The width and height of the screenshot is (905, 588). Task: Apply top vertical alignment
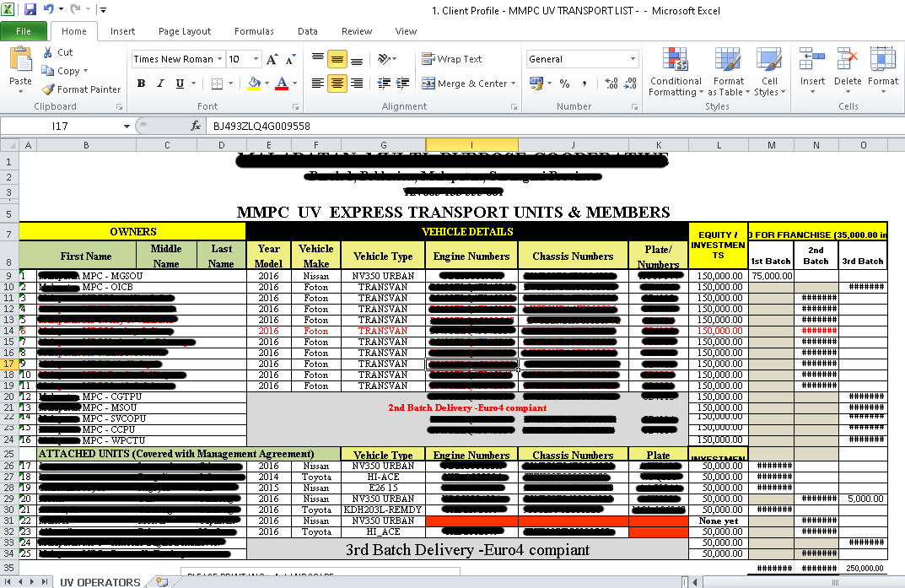[x=317, y=59]
